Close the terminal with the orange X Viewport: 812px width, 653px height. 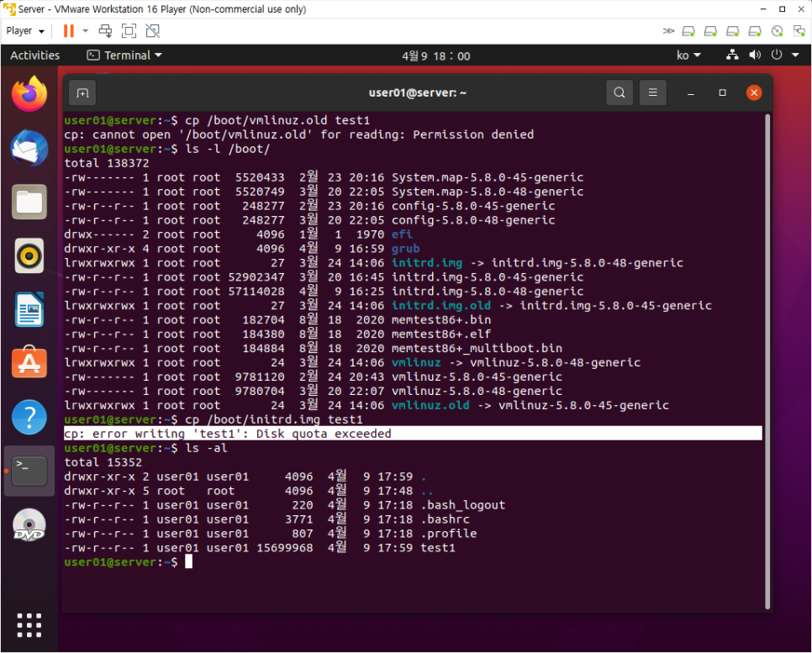pyautogui.click(x=754, y=92)
